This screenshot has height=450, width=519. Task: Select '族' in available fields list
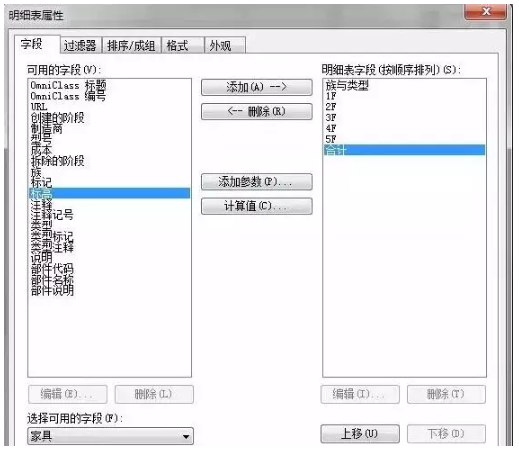[x=109, y=172]
